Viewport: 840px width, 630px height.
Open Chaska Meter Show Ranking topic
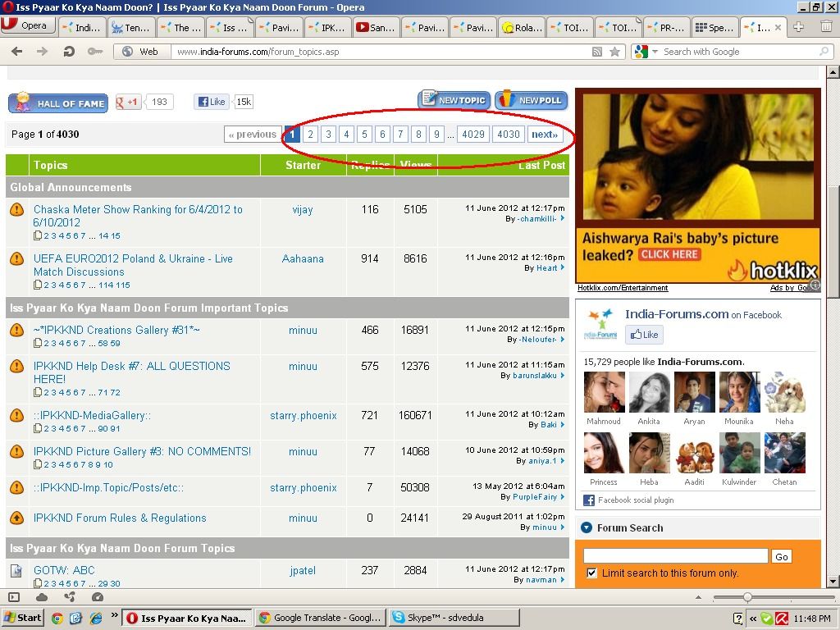138,216
